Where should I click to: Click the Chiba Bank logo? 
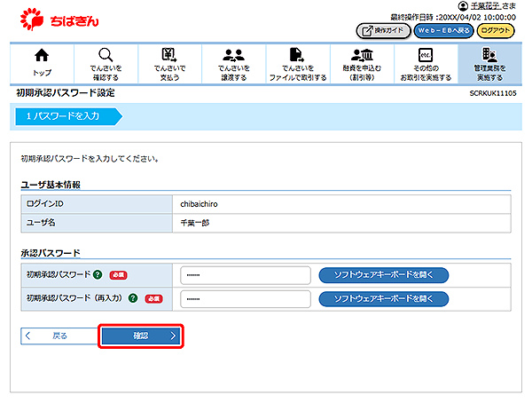(x=64, y=17)
